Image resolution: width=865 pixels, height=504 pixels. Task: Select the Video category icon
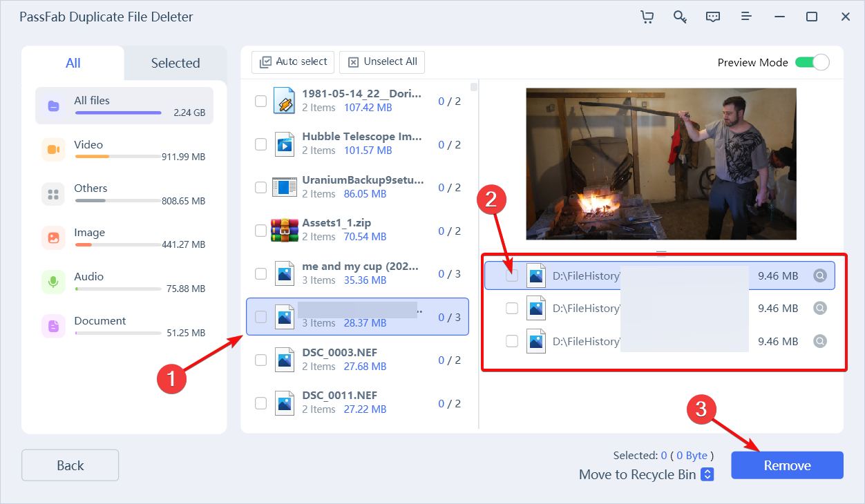click(x=53, y=150)
